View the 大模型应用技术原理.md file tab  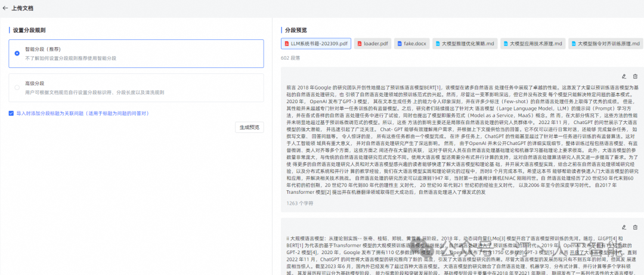533,44
